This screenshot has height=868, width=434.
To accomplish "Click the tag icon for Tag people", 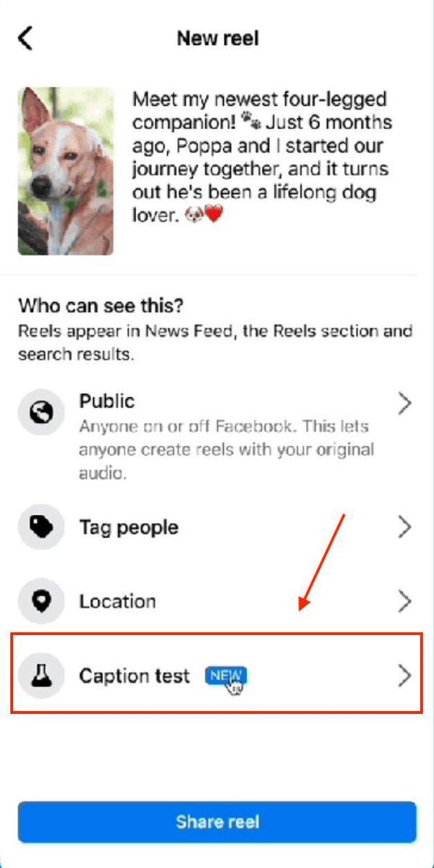I will (42, 528).
